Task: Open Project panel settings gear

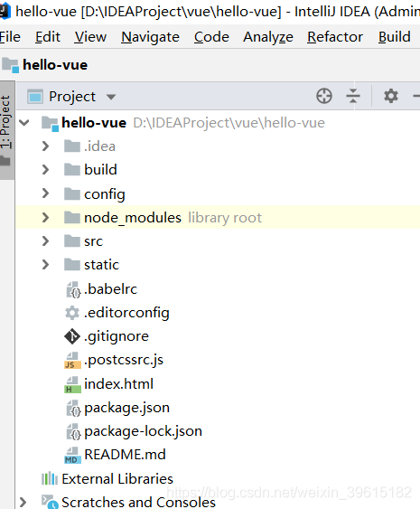Action: [391, 96]
